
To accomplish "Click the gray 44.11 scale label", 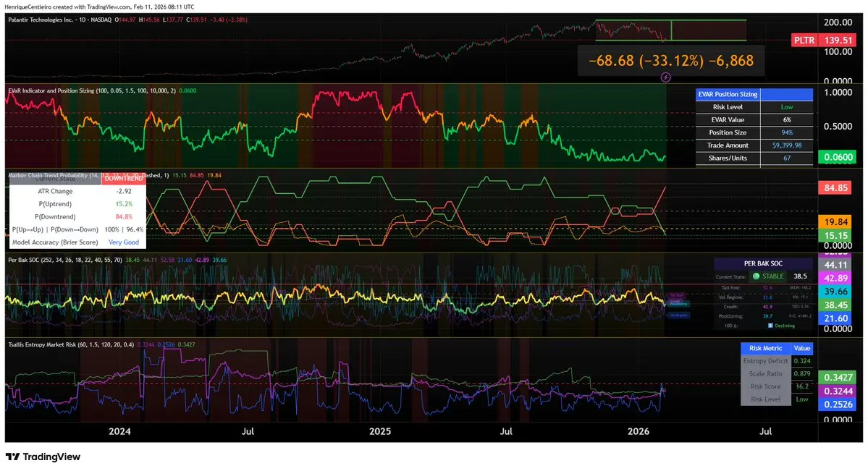I will coord(836,265).
